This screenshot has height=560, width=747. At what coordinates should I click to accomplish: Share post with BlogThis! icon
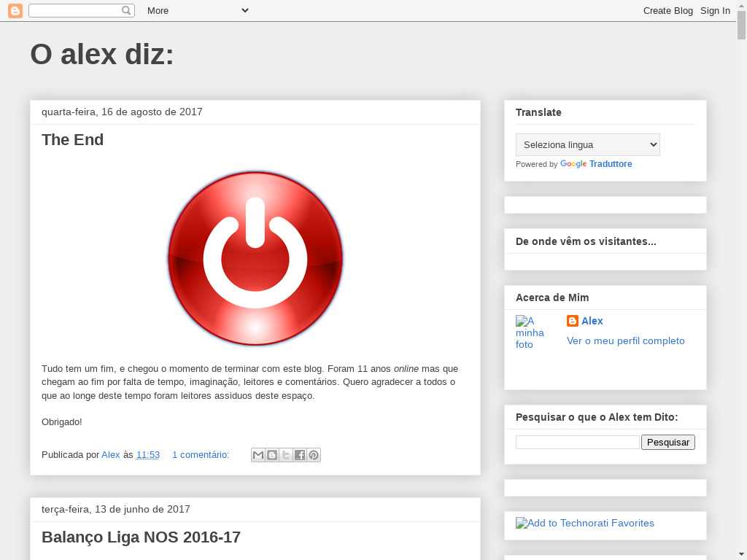click(x=272, y=455)
